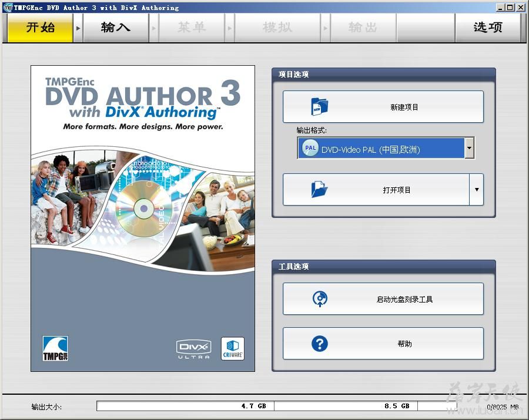Viewport: 529px width, 420px height.
Task: Maximize the TMPGEnc window
Action: (510, 7)
